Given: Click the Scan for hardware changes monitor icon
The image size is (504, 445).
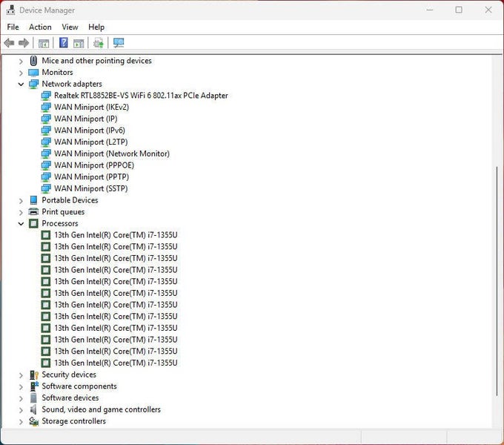Looking at the screenshot, I should [x=119, y=43].
